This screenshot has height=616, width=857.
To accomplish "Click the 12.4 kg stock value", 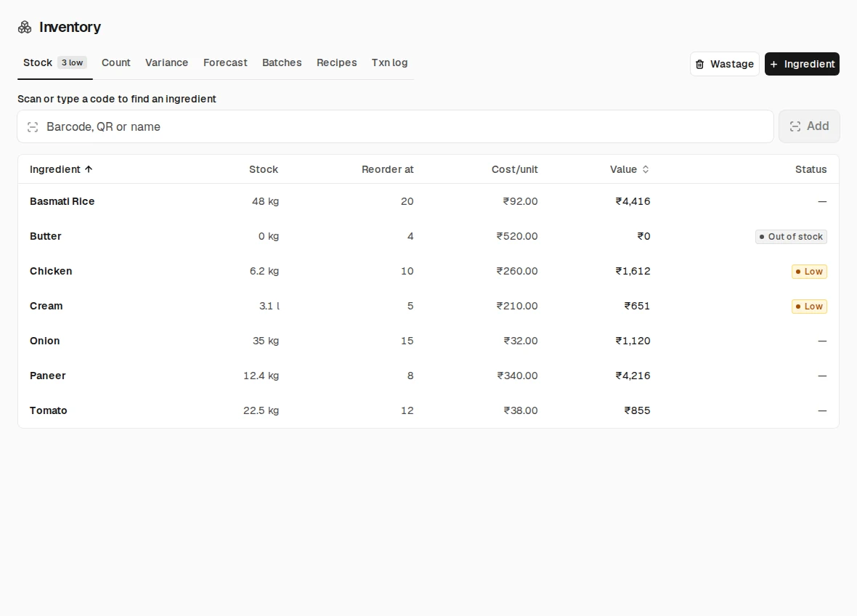I will tap(261, 376).
